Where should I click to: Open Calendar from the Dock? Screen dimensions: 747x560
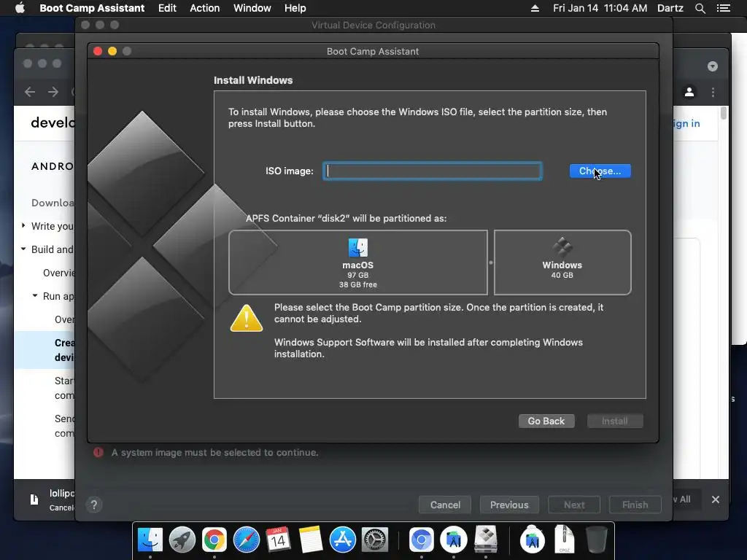pyautogui.click(x=278, y=540)
